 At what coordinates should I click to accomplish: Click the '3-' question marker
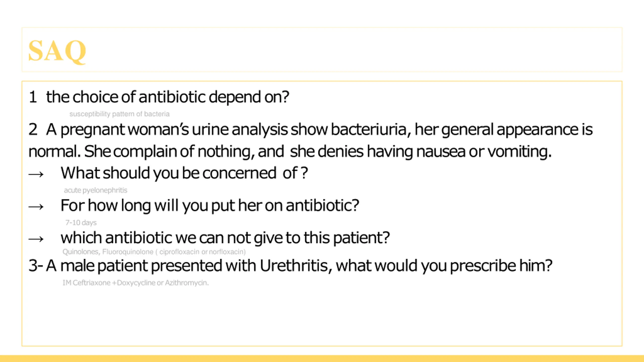pyautogui.click(x=36, y=266)
